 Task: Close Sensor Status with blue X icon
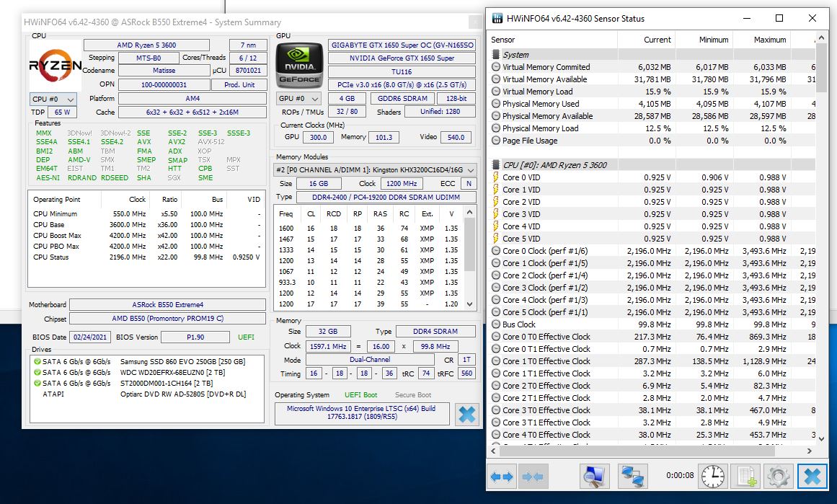[811, 476]
